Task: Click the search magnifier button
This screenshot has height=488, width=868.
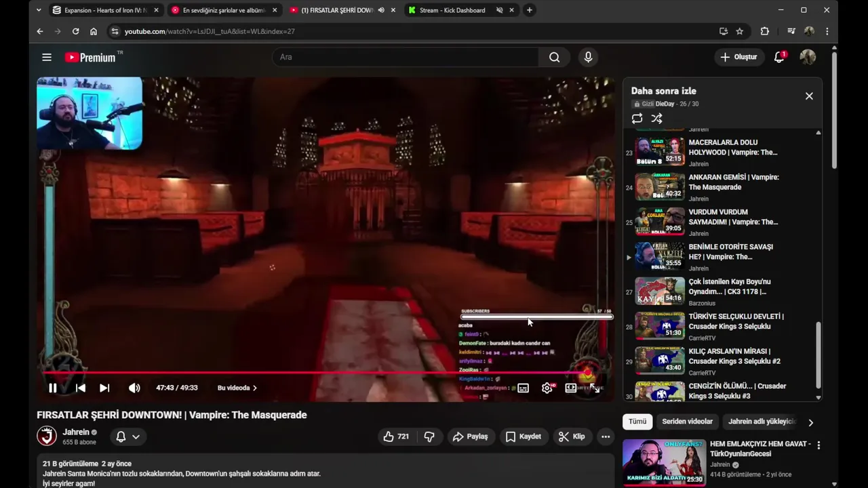Action: coord(555,57)
